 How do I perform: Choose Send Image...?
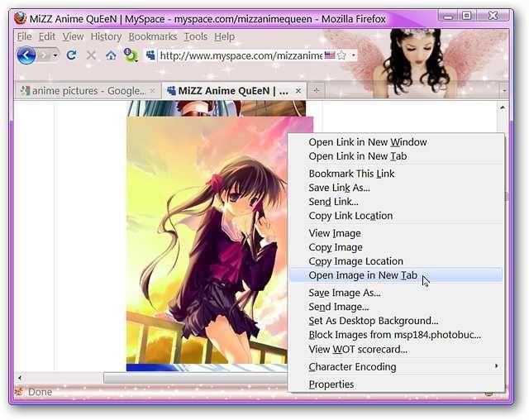pyautogui.click(x=339, y=307)
